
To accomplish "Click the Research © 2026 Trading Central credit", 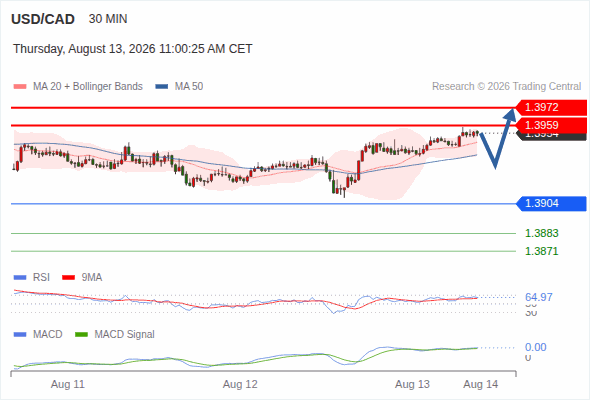I will pos(506,87).
